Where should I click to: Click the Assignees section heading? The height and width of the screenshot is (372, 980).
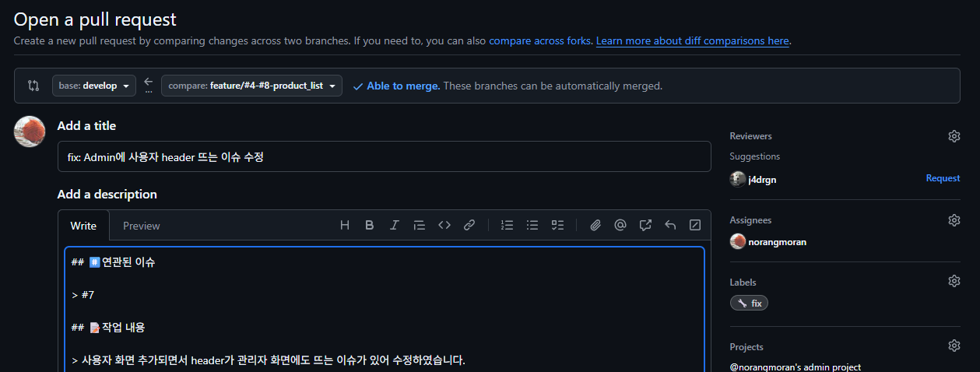(x=750, y=220)
